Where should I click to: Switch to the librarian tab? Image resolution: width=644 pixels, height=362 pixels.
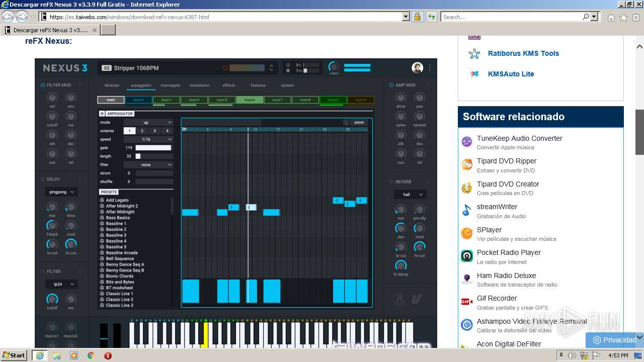pos(112,85)
